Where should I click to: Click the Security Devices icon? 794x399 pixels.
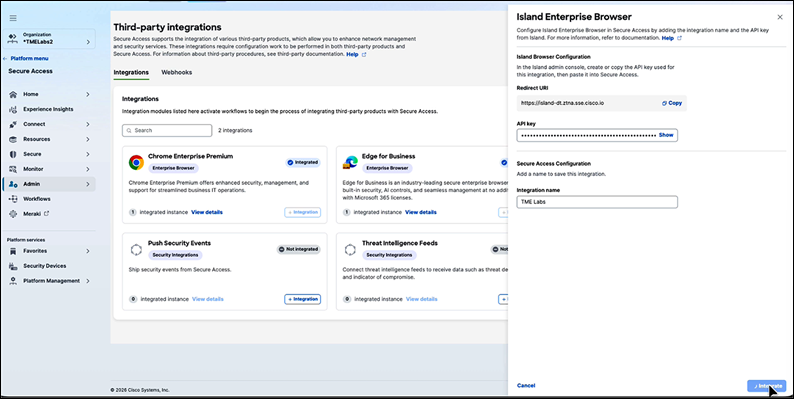pyautogui.click(x=13, y=266)
